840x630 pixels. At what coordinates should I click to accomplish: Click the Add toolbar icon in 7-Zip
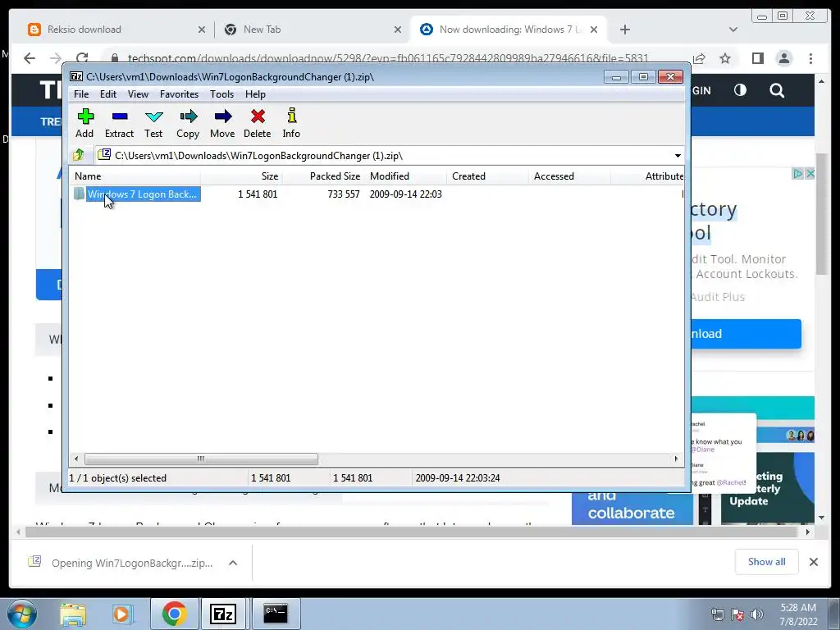point(84,124)
